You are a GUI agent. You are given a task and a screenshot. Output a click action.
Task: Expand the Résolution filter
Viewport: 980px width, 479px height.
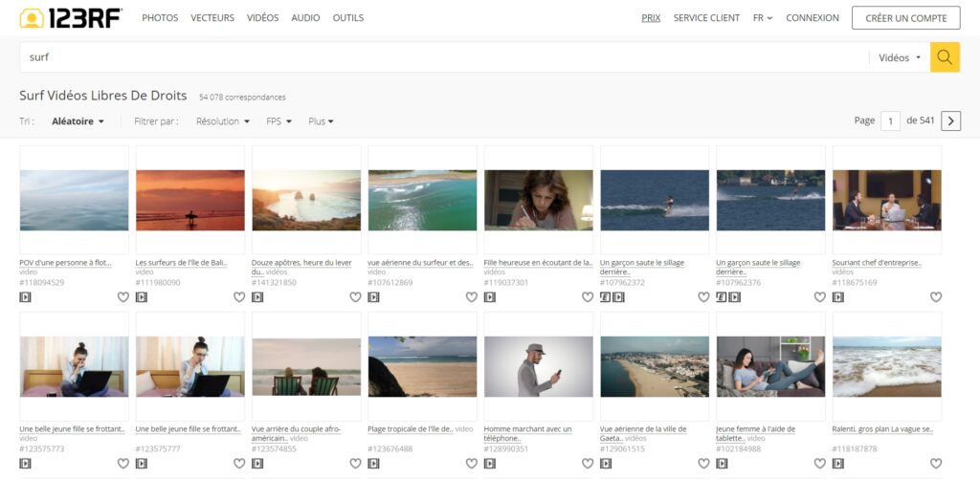pos(222,121)
